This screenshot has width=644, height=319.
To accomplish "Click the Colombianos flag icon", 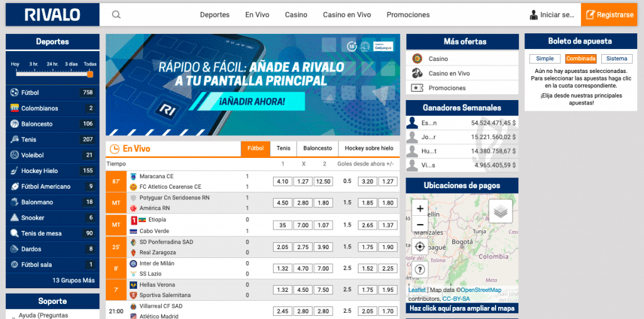I will click(14, 108).
